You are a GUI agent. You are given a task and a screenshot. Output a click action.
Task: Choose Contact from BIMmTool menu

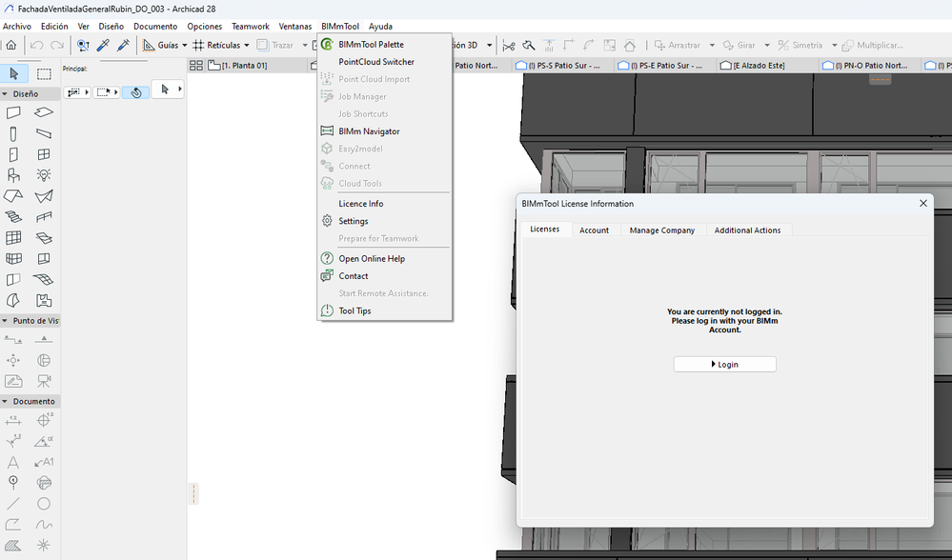385,276
